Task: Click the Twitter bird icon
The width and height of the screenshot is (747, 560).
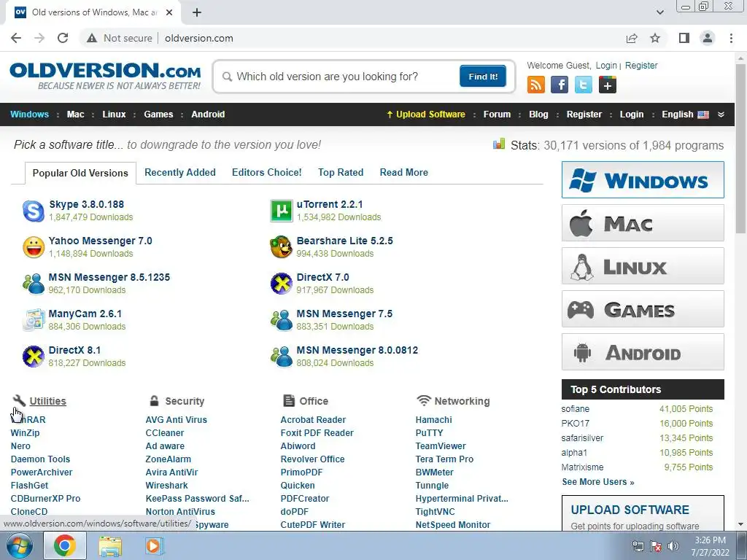Action: pos(584,85)
